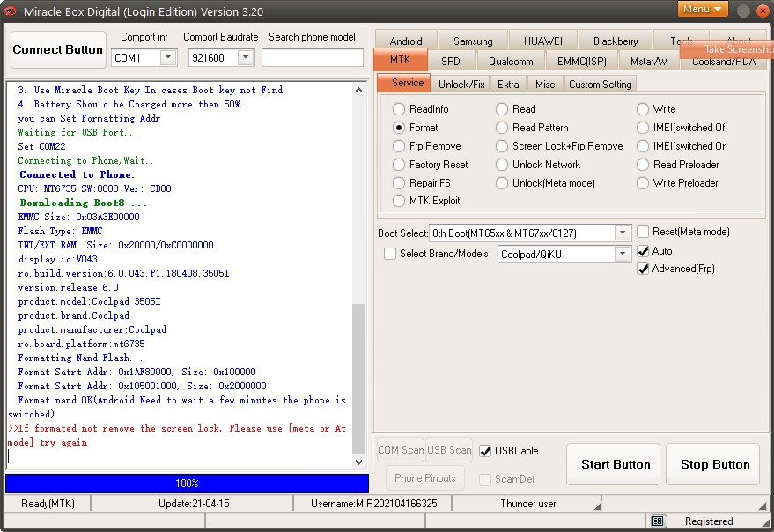Click the COM Scan button
This screenshot has width=774, height=532.
point(401,449)
